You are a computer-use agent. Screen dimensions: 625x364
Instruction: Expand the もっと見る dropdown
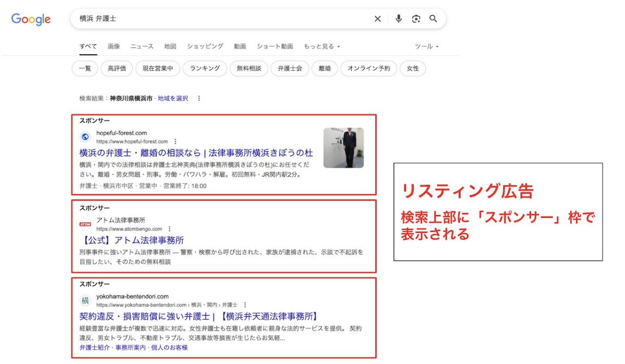coord(321,46)
